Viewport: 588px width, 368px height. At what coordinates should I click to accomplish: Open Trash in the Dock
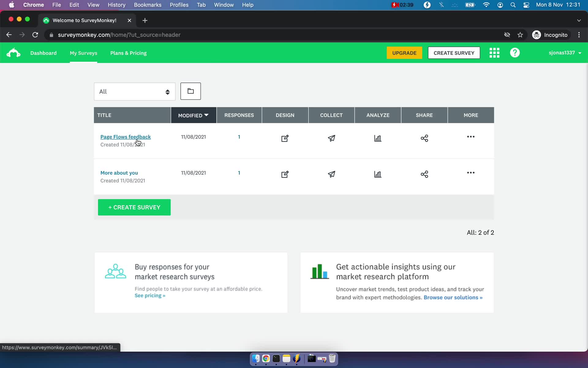(332, 358)
